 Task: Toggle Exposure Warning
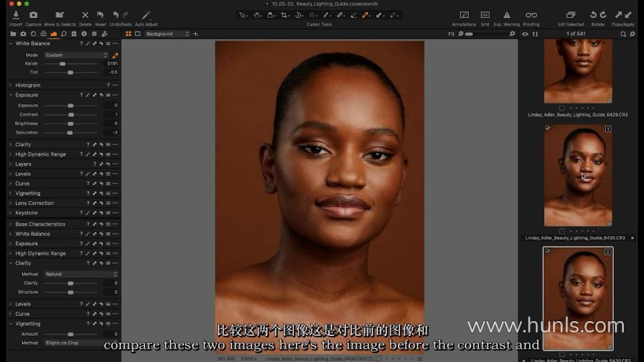coord(507,15)
